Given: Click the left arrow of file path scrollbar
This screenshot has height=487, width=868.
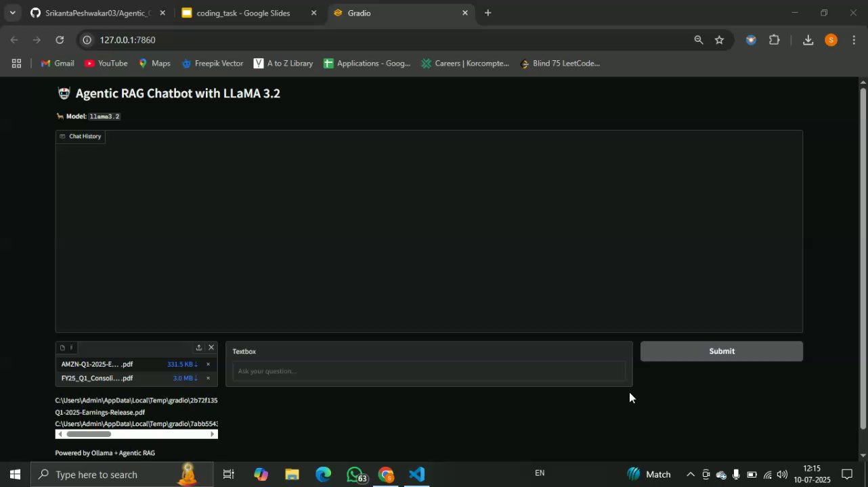Looking at the screenshot, I should [60, 434].
